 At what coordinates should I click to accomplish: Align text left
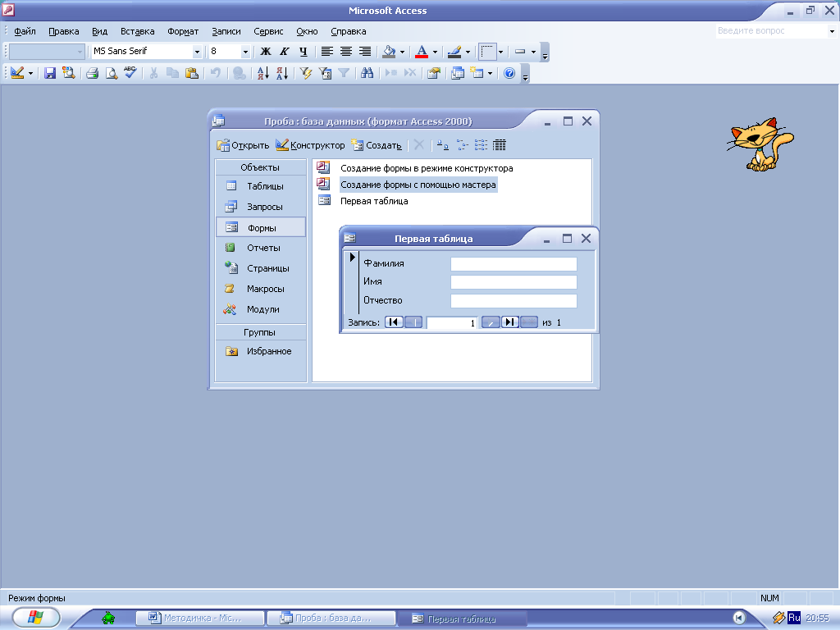(x=326, y=52)
